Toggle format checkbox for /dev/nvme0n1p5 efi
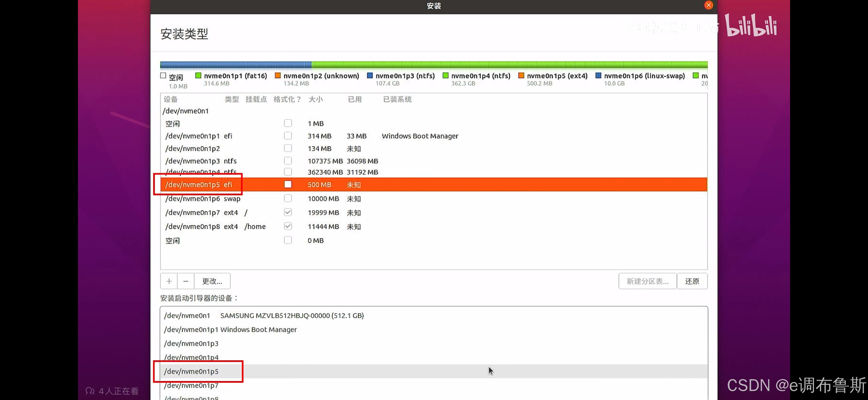868x400 pixels. 288,184
